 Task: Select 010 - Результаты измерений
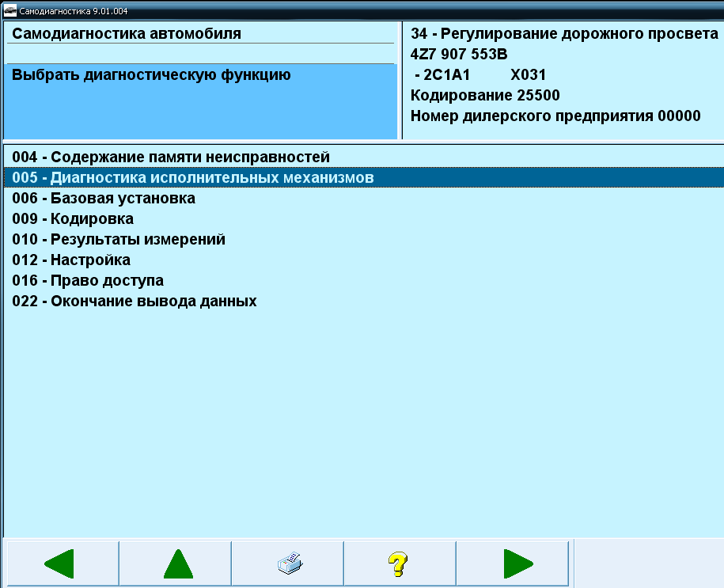pyautogui.click(x=364, y=239)
